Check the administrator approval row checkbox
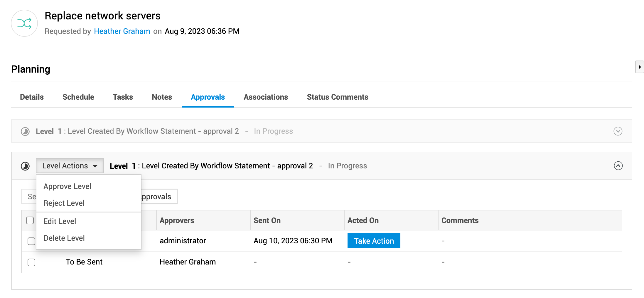Screen dimensions: 644x298 pyautogui.click(x=31, y=241)
